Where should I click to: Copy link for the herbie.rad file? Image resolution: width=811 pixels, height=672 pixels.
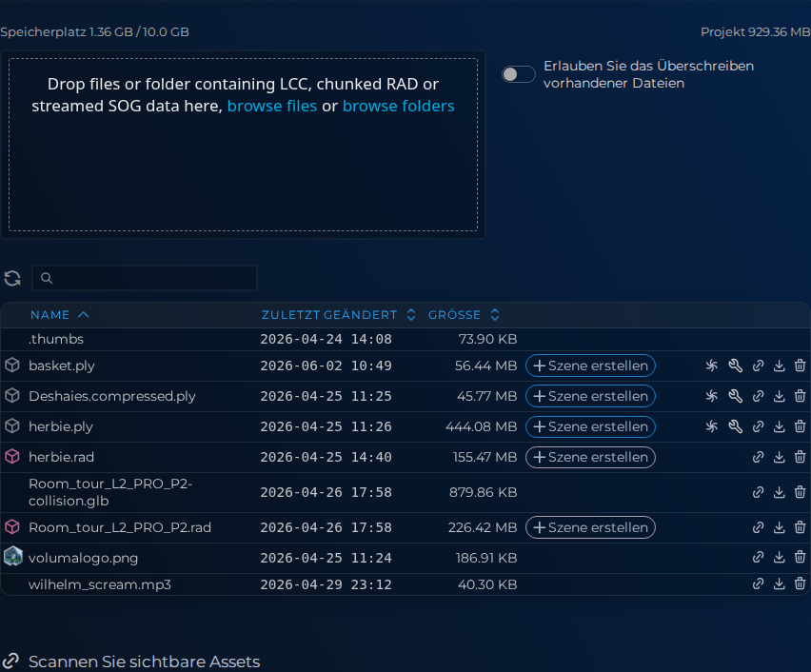(759, 457)
